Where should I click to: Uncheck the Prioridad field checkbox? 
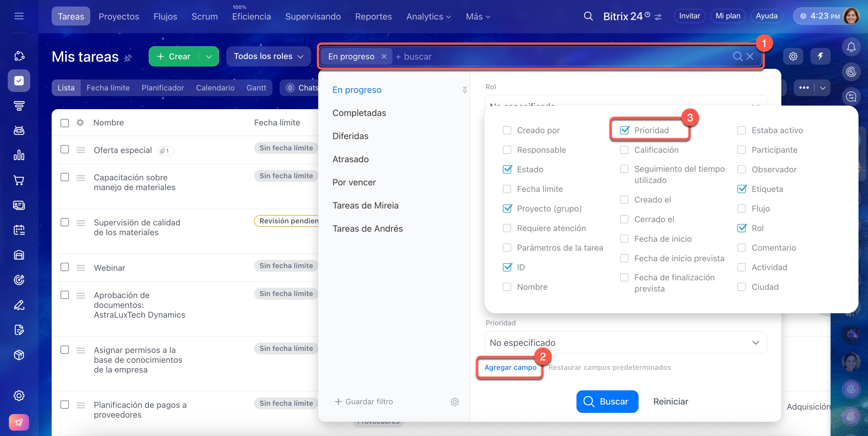(x=624, y=130)
